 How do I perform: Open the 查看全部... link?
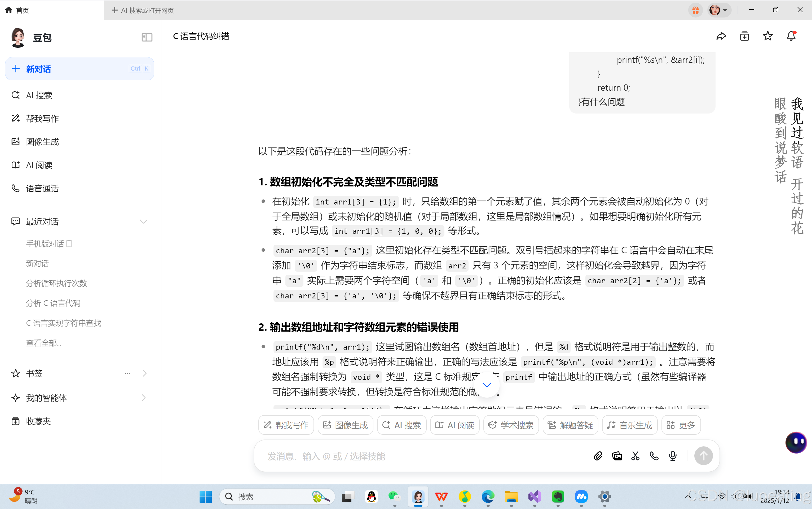[44, 343]
